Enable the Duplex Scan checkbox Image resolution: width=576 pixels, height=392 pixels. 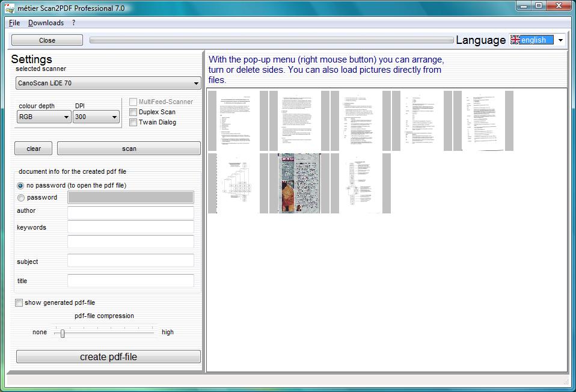pyautogui.click(x=133, y=112)
